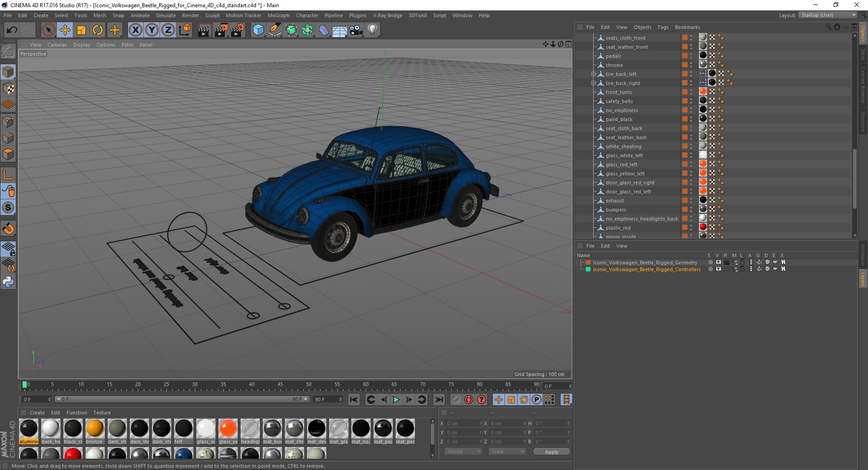The width and height of the screenshot is (868, 470).
Task: Expand the tire_back_left object
Action: point(593,74)
